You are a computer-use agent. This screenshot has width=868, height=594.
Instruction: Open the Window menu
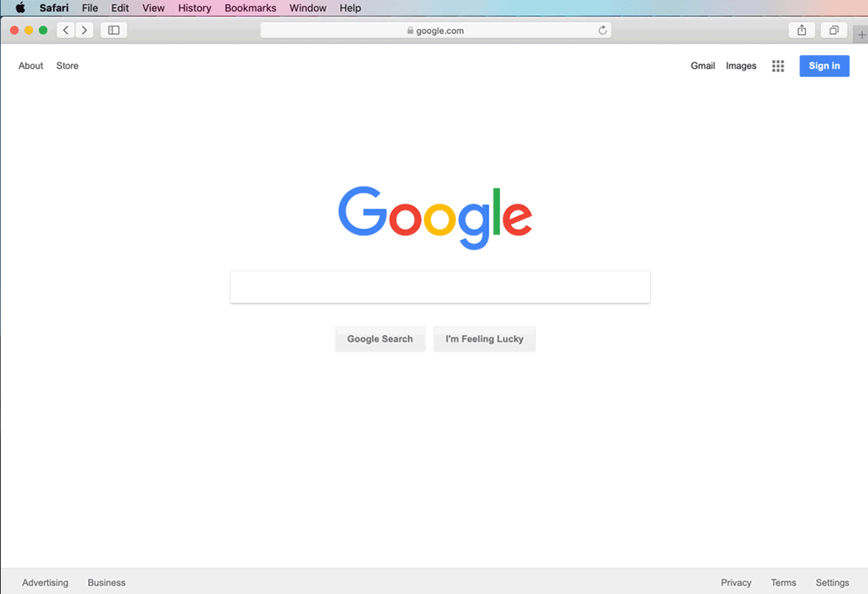(308, 8)
